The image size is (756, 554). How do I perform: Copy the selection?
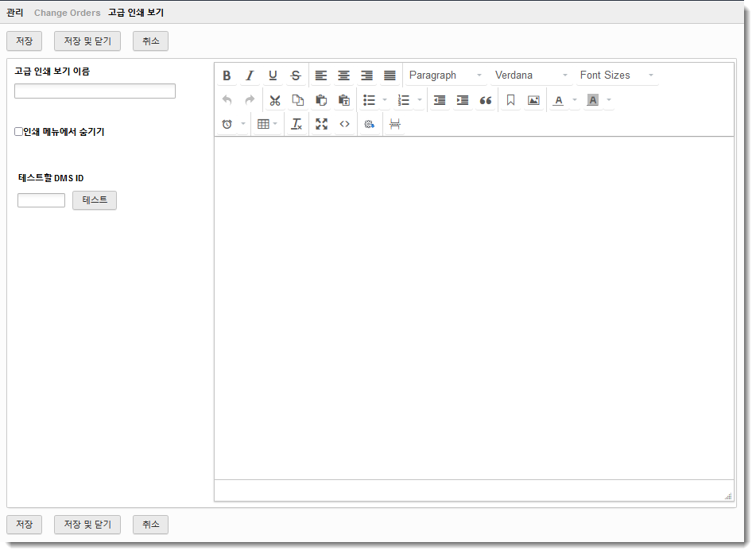point(298,100)
